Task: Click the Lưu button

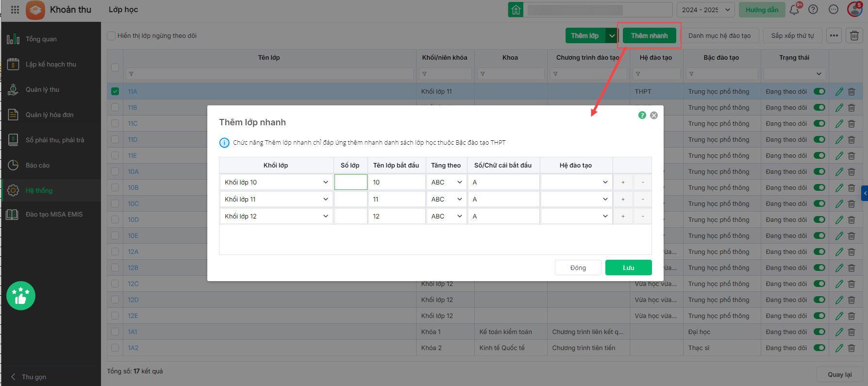Action: (628, 268)
